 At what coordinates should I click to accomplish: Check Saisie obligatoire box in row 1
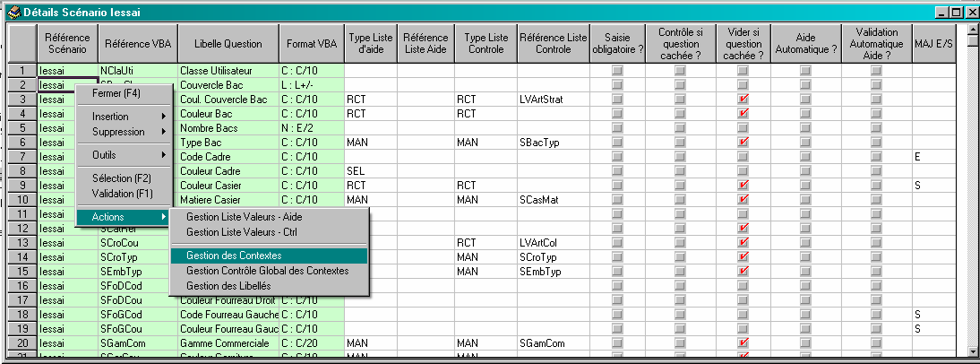[x=616, y=70]
